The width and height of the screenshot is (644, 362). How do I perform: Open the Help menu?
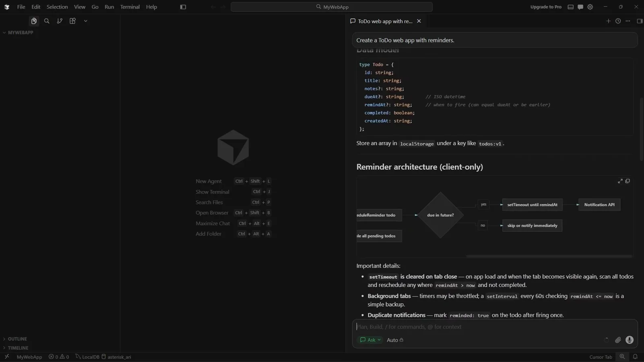pos(151,7)
